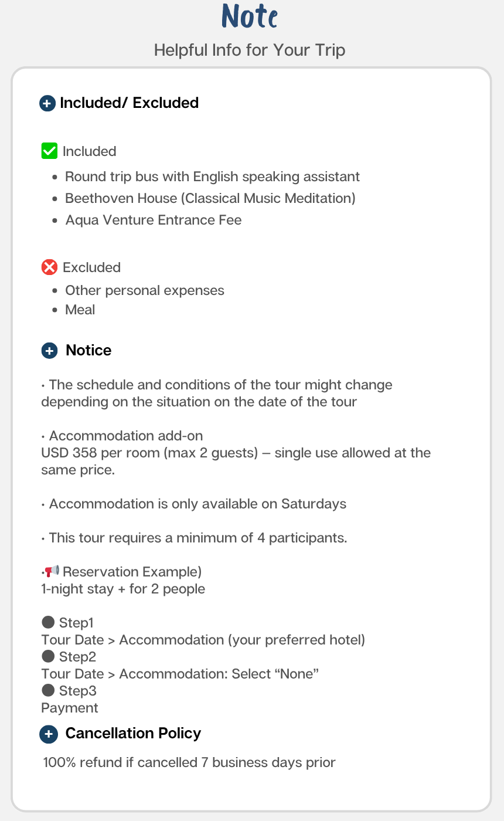Click the Note page title

click(x=250, y=17)
